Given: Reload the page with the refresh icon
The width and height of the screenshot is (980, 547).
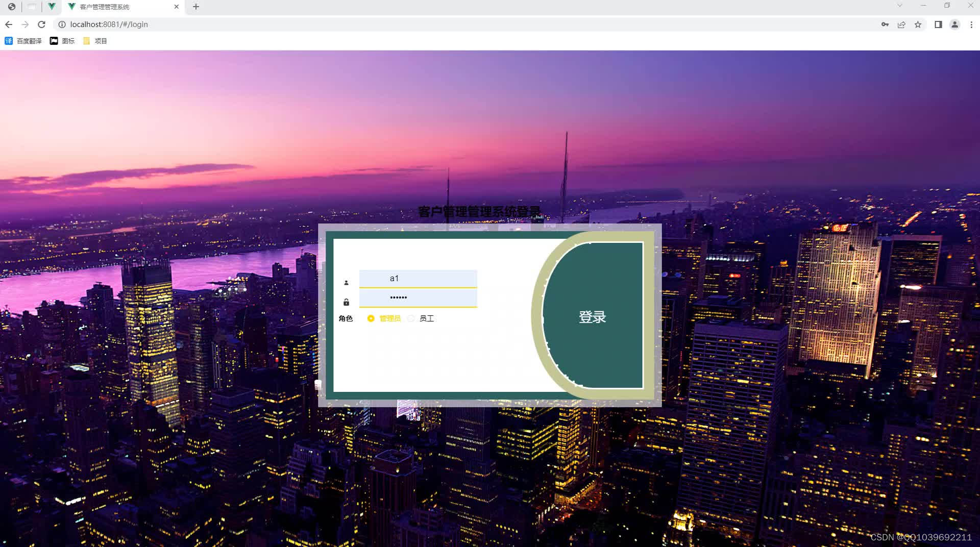Looking at the screenshot, I should point(42,24).
